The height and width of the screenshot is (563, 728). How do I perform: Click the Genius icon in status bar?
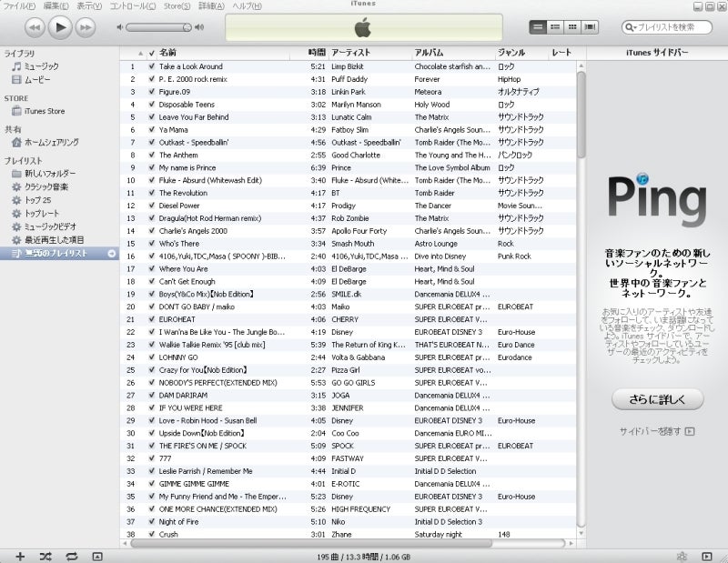[682, 556]
